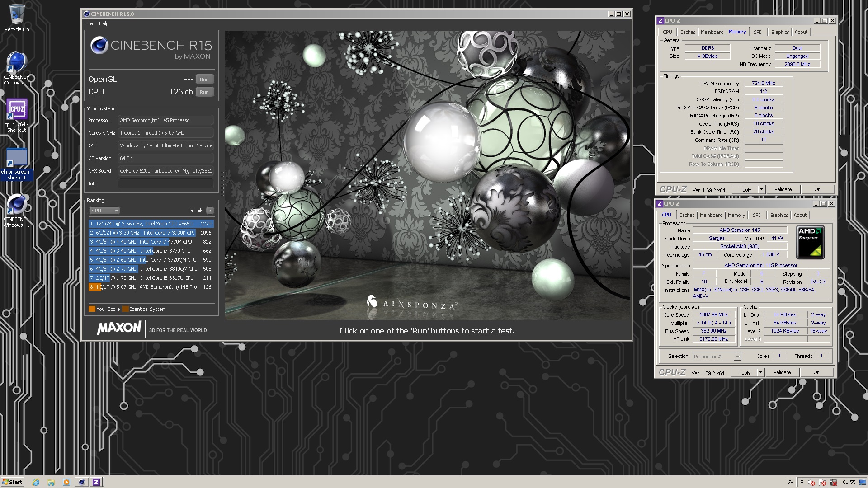Switch to CPU tab in upper CPU-Z window

point(667,32)
